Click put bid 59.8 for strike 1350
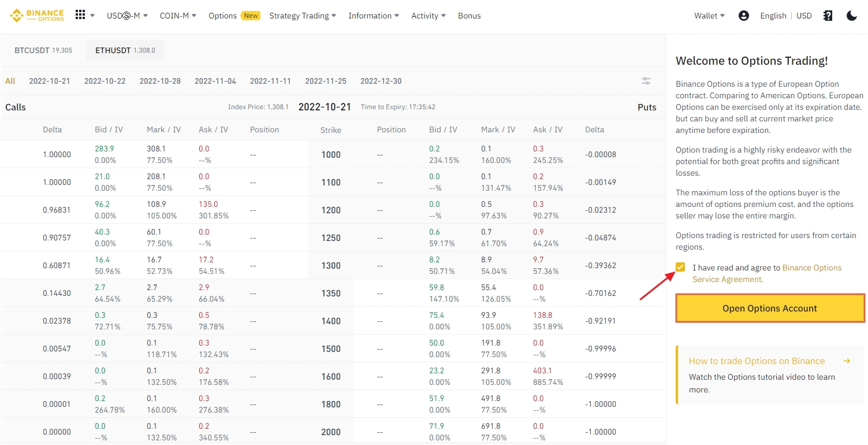868x445 pixels. [437, 287]
